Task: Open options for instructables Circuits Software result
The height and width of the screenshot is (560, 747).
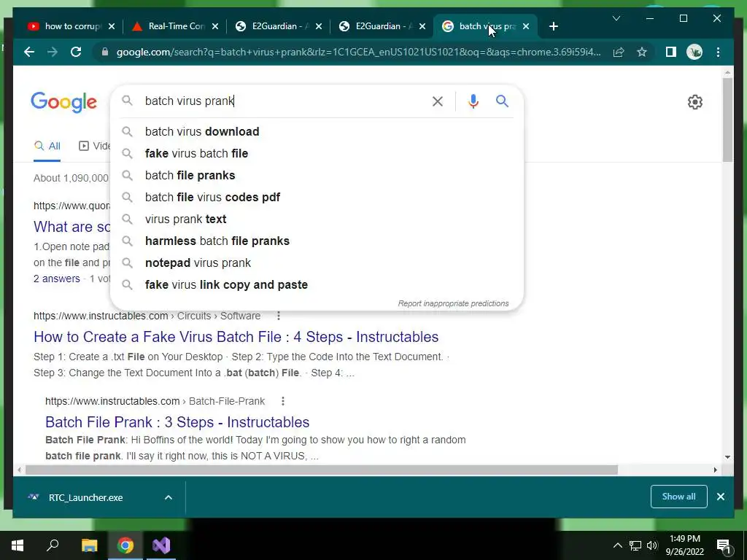Action: (279, 316)
